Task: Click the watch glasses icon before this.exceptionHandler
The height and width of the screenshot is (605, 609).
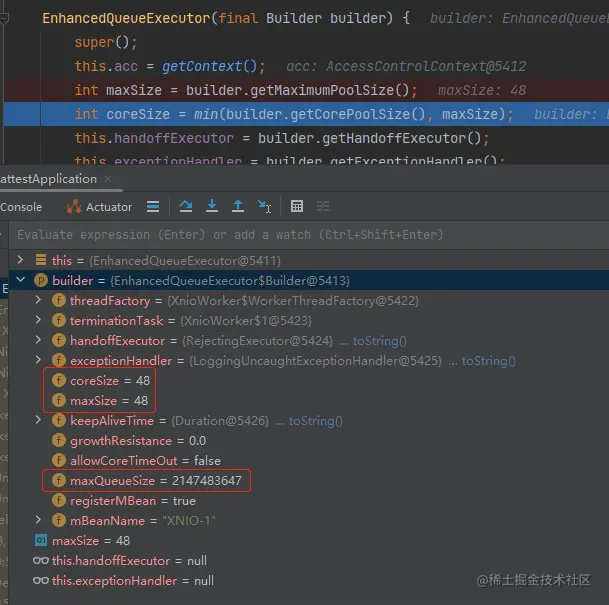Action: coord(41,581)
